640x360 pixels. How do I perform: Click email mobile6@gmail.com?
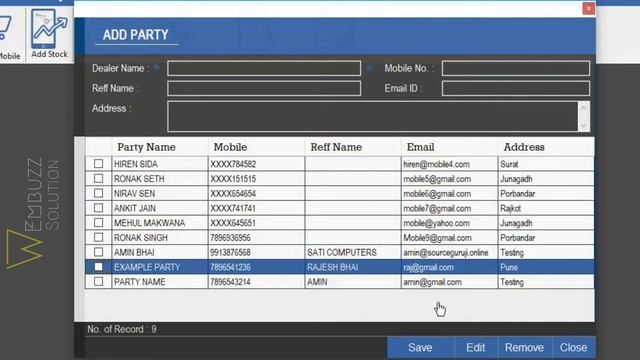coord(437,193)
